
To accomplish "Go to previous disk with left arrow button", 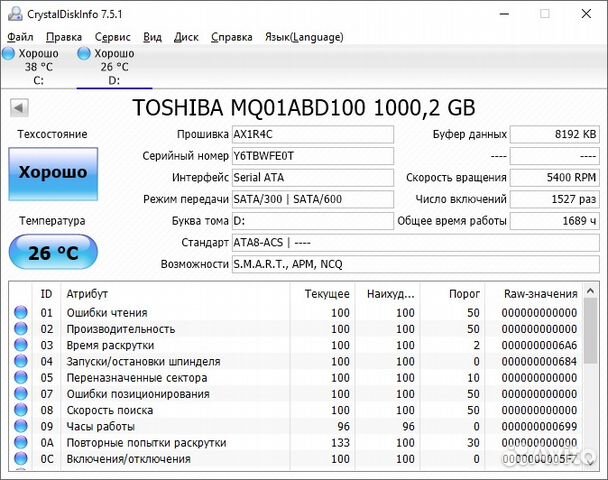I will point(19,108).
